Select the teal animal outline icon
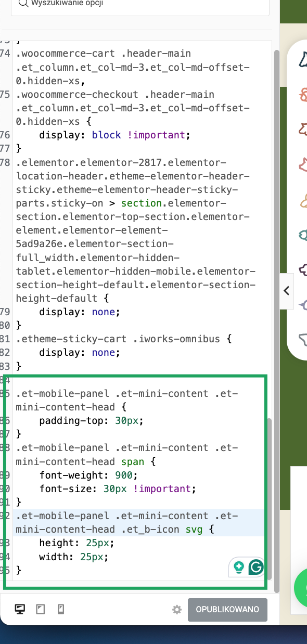Screen dimensions: 307x644 coord(303,235)
